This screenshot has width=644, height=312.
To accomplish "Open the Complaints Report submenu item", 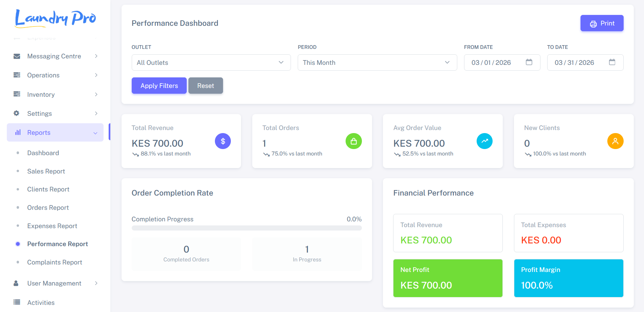I will (54, 262).
